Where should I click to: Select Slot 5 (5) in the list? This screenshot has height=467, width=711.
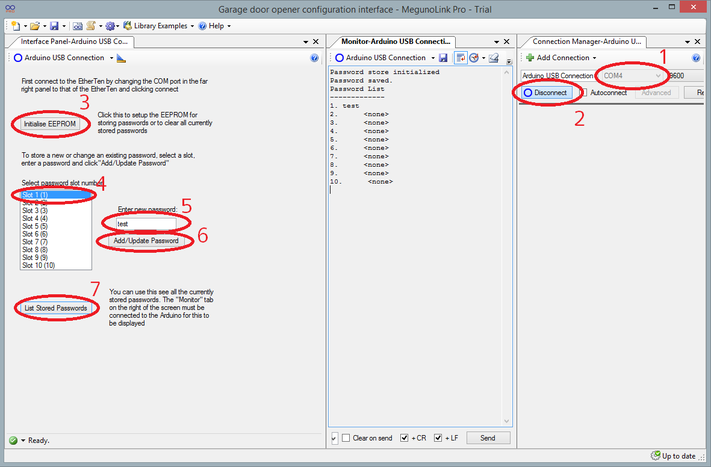(56, 226)
